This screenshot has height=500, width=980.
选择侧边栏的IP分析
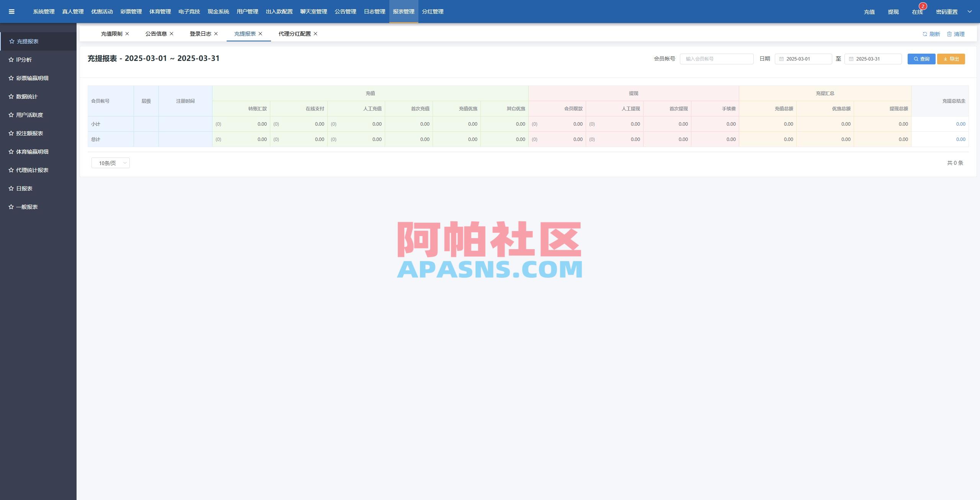(24, 59)
